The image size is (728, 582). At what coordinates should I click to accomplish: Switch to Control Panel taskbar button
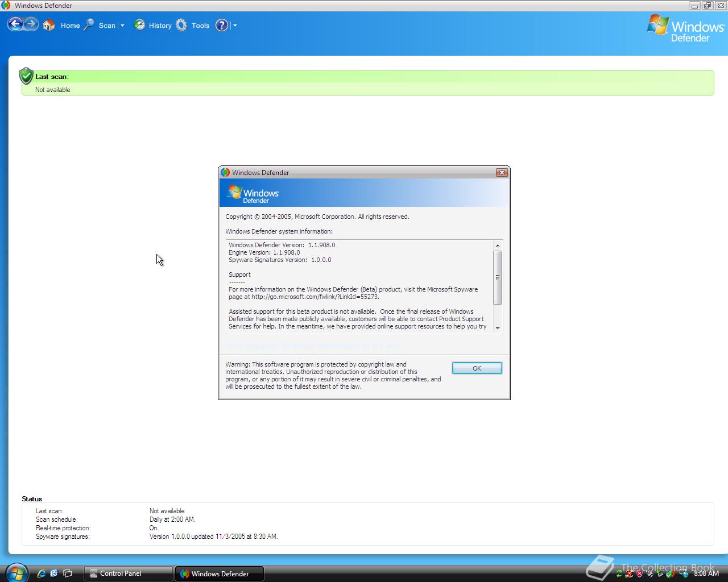(128, 573)
